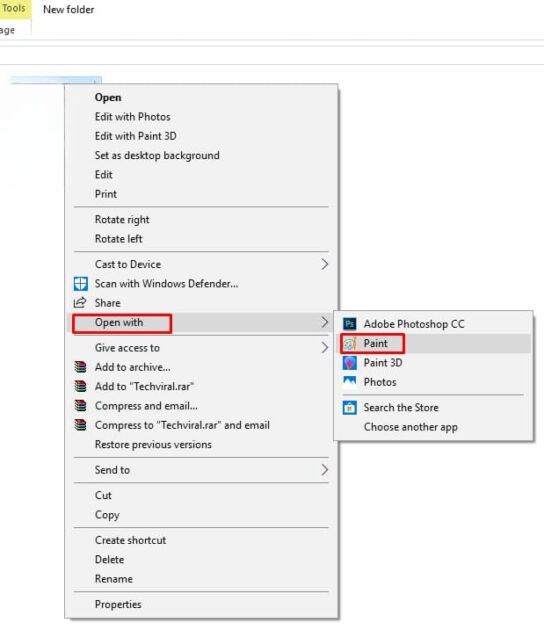Open Properties from the context menu

point(118,604)
